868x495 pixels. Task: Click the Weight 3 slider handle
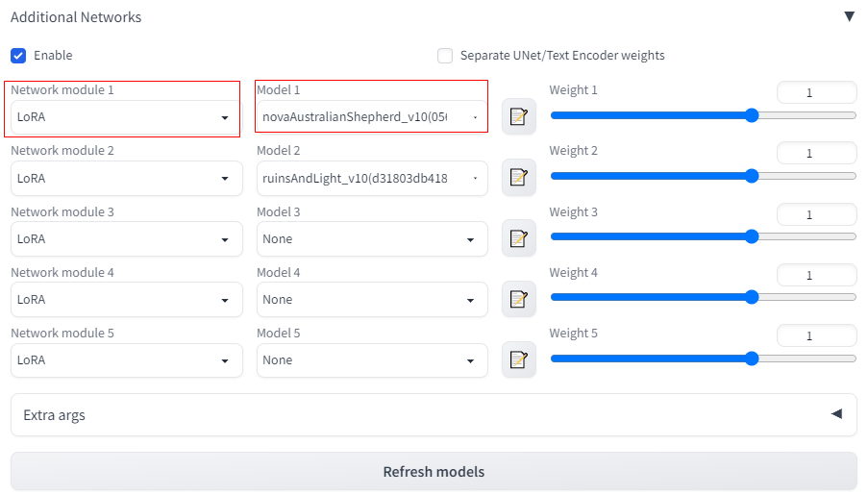[752, 236]
